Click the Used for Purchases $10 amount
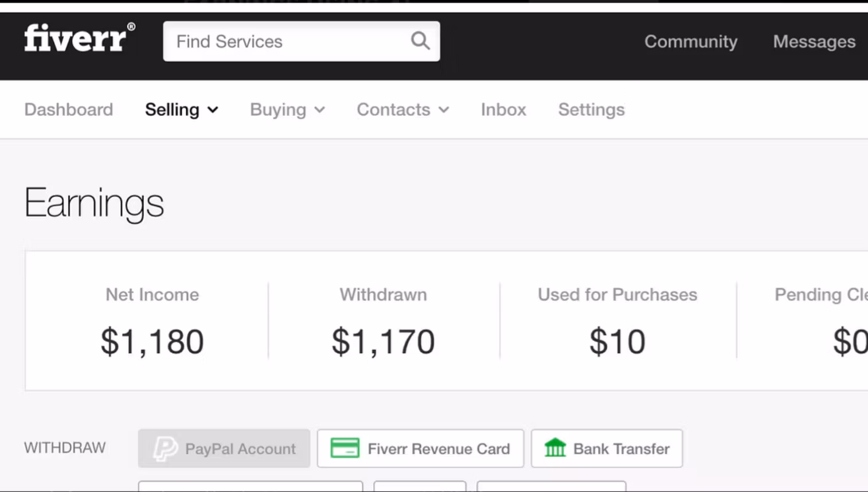The image size is (868, 492). click(617, 341)
